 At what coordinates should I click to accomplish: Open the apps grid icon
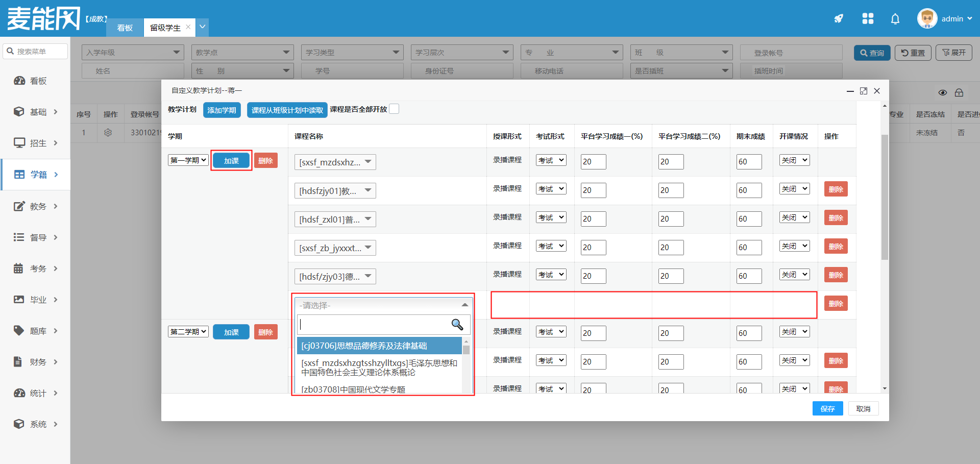[x=868, y=19]
